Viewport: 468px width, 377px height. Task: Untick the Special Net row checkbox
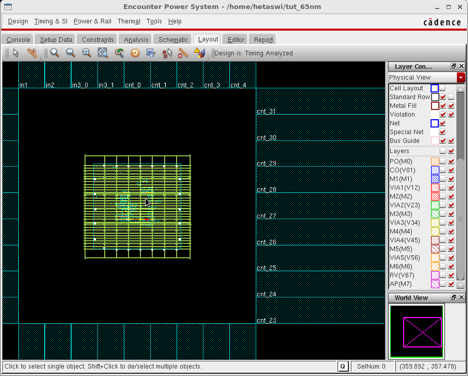pos(443,132)
